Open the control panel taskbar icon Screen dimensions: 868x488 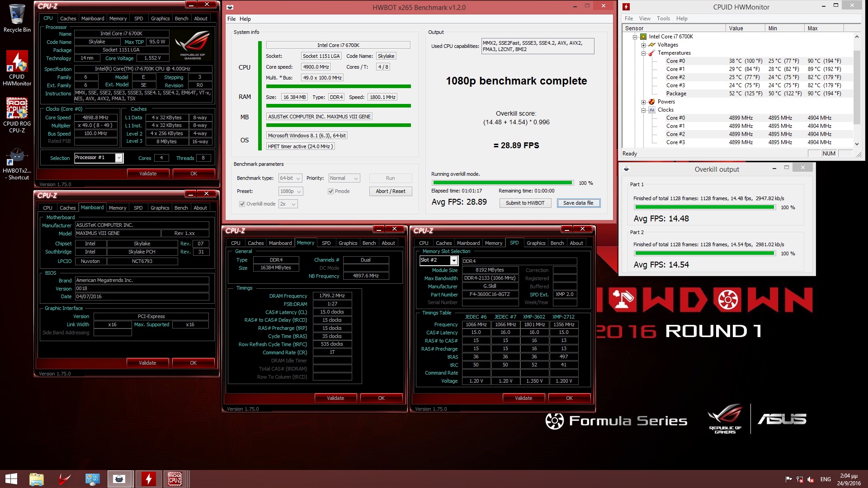coord(92,479)
